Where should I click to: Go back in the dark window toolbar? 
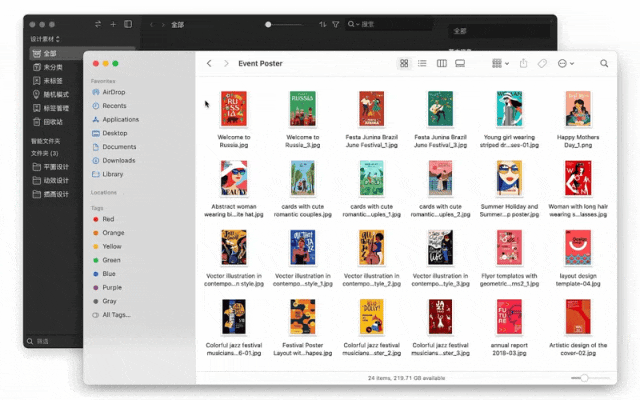(152, 25)
